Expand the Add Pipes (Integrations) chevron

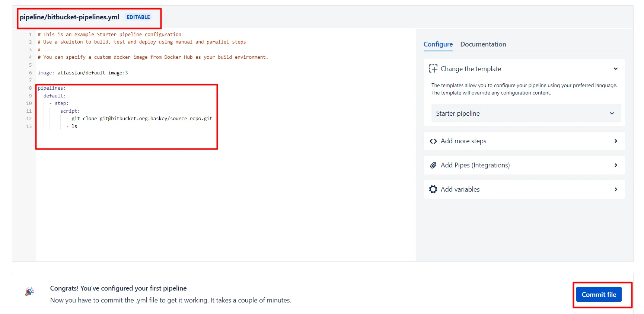pos(616,165)
